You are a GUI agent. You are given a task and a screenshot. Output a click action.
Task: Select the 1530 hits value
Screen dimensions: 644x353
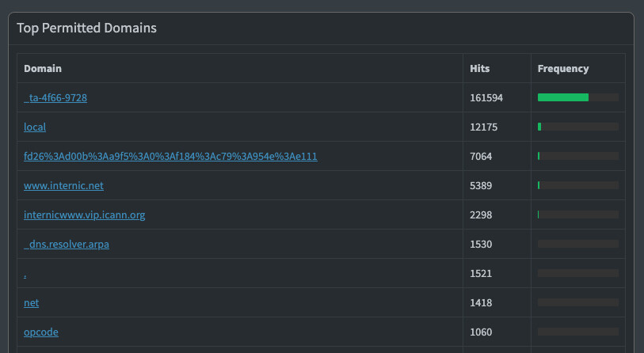481,245
